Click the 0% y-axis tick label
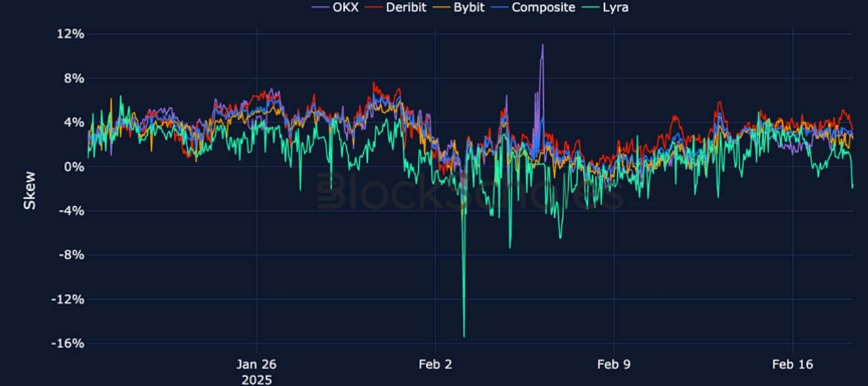The image size is (868, 386). pyautogui.click(x=73, y=167)
